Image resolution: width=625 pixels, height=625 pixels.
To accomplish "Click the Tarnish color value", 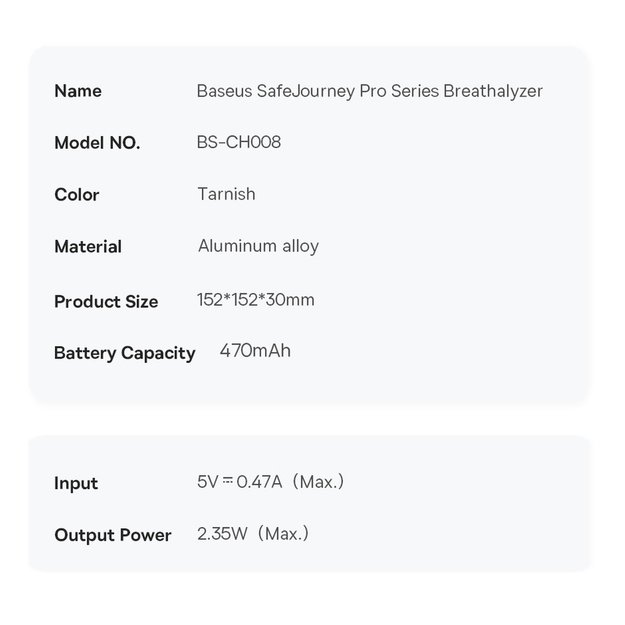I will pyautogui.click(x=226, y=194).
